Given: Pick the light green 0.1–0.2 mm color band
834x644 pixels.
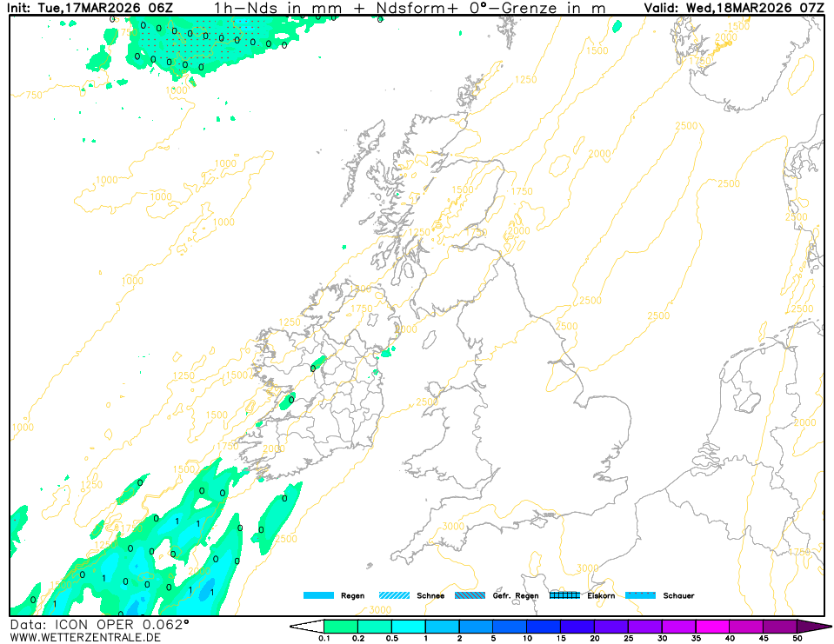Looking at the screenshot, I should [x=340, y=626].
